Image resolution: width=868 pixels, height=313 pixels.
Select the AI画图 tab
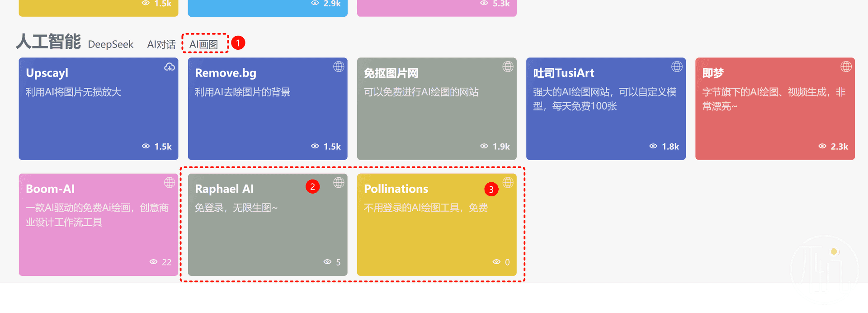tap(204, 44)
